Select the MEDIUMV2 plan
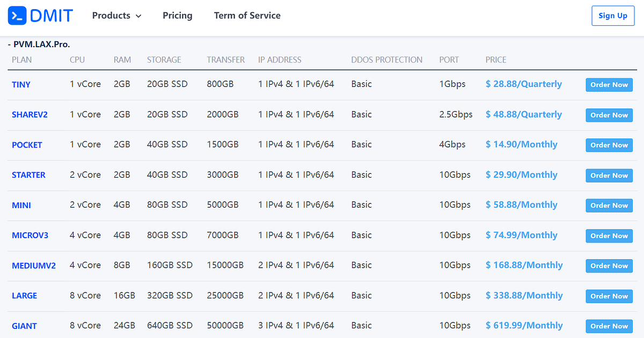644x338 pixels. pyautogui.click(x=34, y=265)
